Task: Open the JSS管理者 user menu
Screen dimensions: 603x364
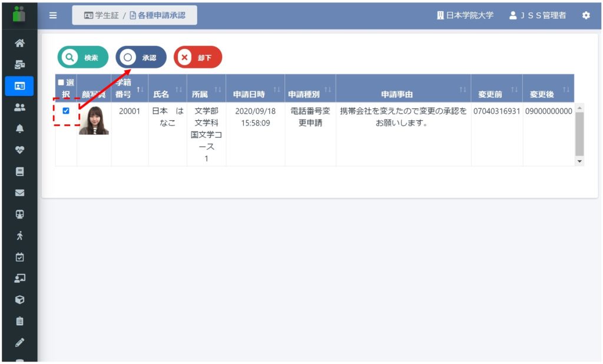Action: 538,15
